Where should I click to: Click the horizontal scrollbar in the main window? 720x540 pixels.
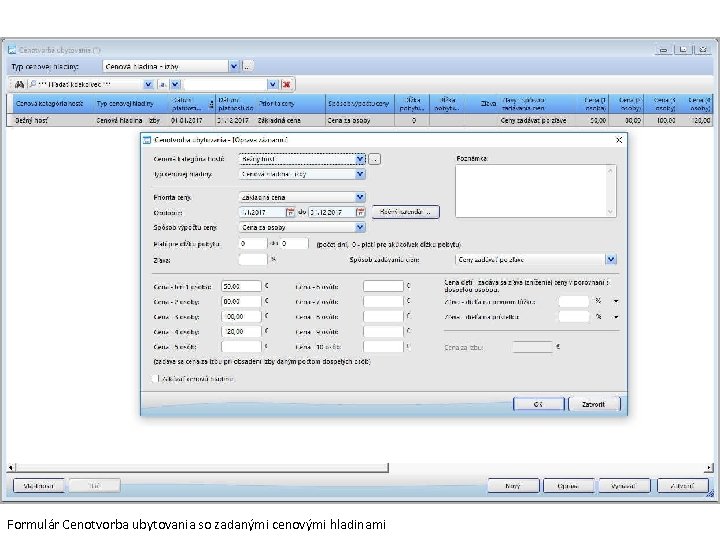coord(202,467)
